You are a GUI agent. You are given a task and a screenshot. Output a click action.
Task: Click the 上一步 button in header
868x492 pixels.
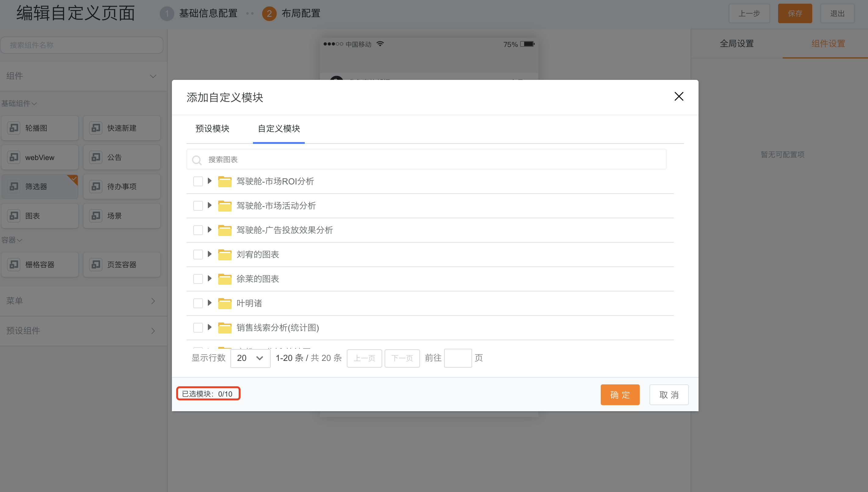749,13
